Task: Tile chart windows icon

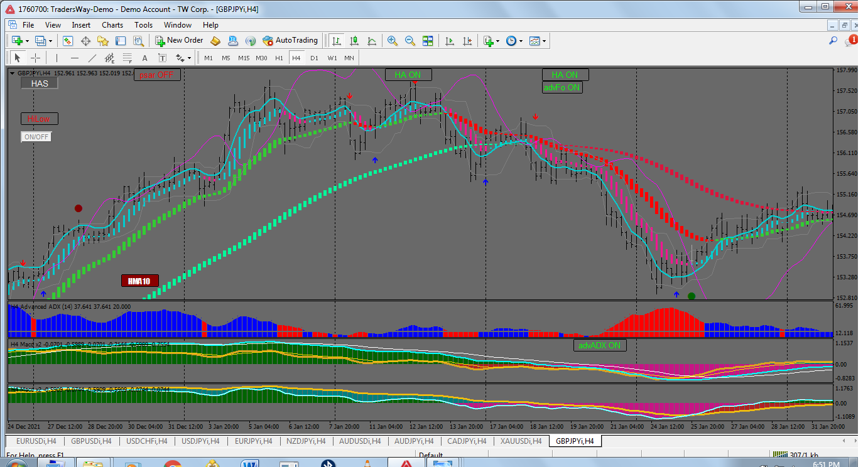Action: point(428,41)
